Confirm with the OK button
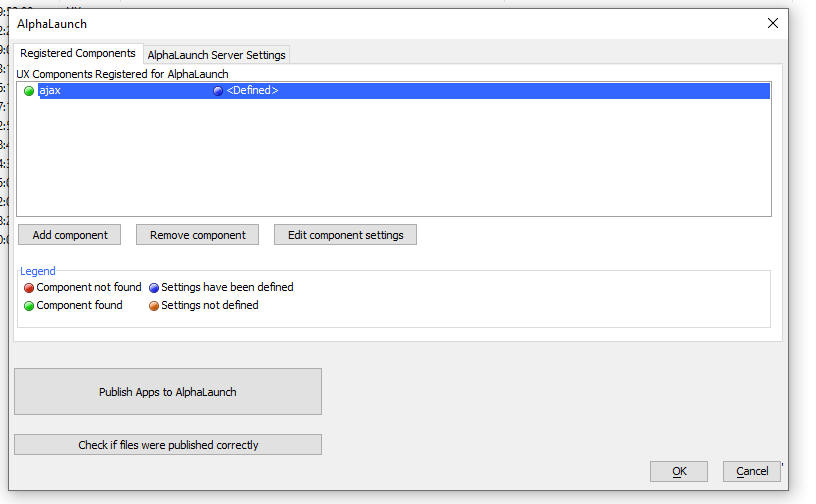 click(x=679, y=471)
